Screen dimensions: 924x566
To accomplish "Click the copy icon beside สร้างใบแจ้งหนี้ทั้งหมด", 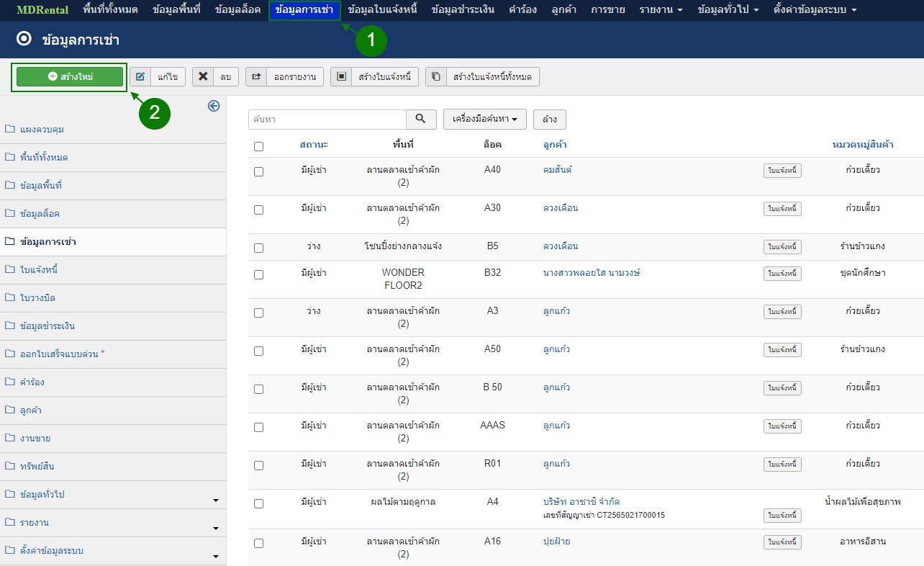I will 436,76.
